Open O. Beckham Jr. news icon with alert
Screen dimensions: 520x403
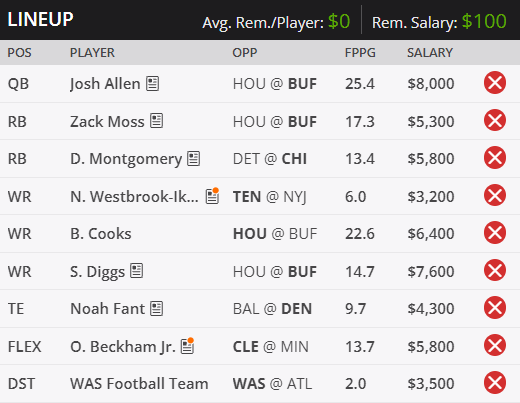tap(187, 346)
